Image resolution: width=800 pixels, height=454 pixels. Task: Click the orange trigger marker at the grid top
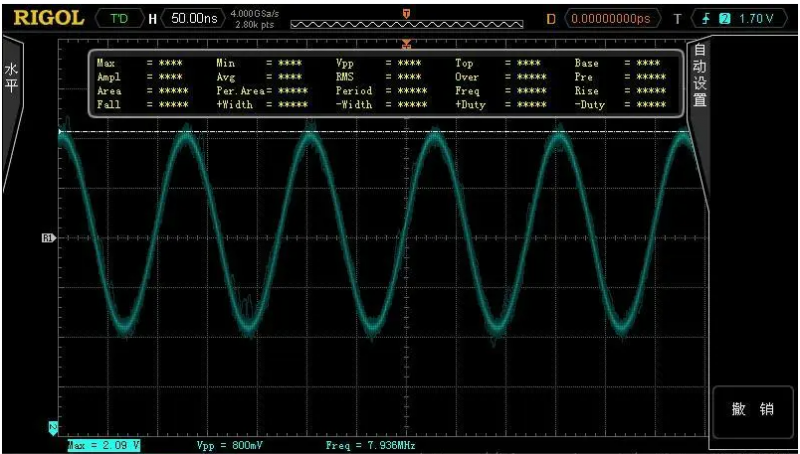[407, 45]
